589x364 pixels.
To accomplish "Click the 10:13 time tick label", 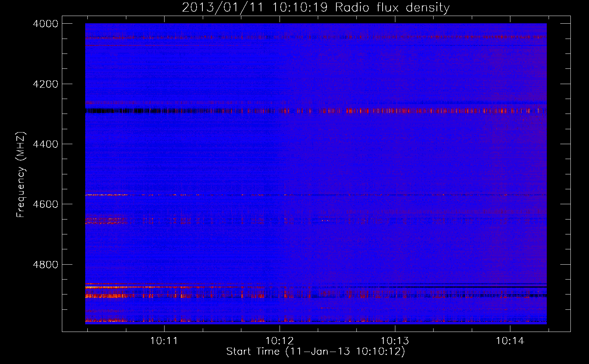I will point(395,341).
